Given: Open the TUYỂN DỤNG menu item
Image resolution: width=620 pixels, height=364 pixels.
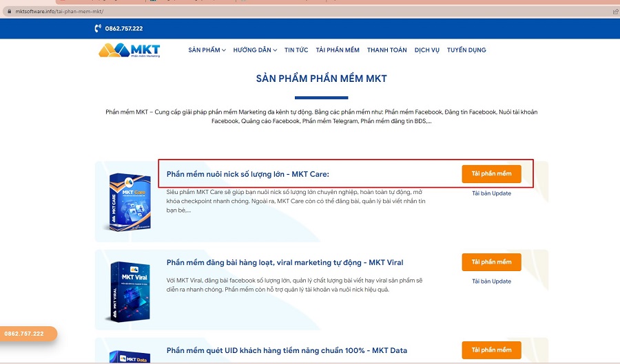Looking at the screenshot, I should tap(466, 50).
